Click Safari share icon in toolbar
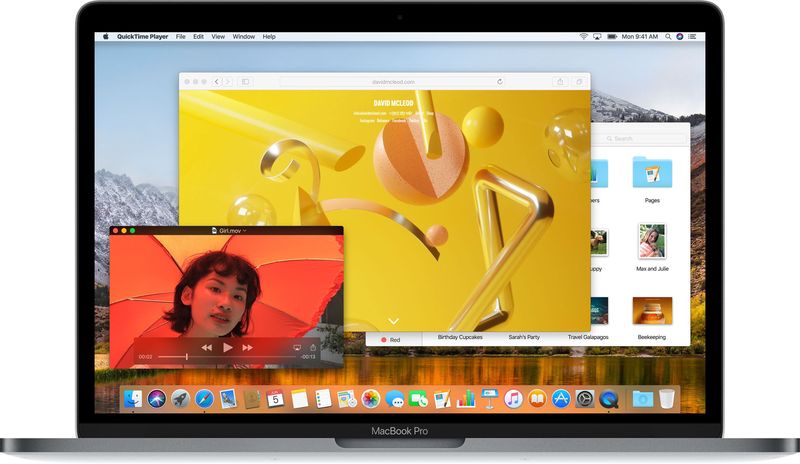The width and height of the screenshot is (800, 464). [x=560, y=82]
